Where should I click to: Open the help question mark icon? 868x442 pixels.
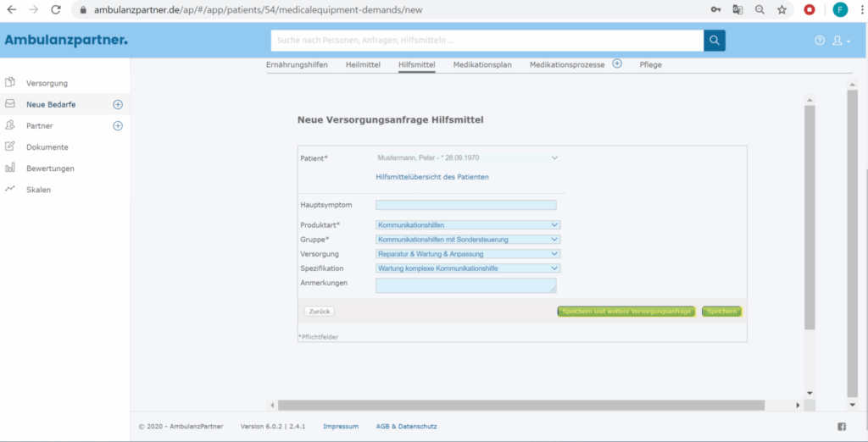tap(820, 41)
